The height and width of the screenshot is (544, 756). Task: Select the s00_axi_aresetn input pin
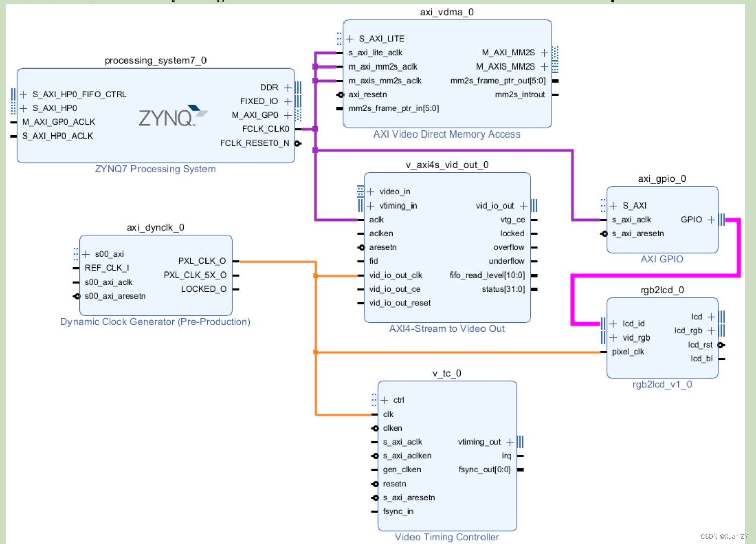coord(115,296)
